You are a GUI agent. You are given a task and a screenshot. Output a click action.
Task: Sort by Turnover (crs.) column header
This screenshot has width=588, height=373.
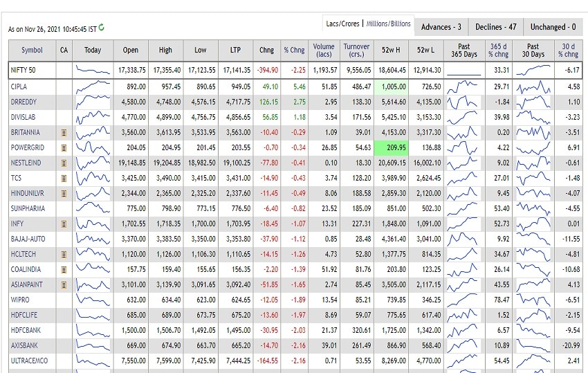click(356, 50)
